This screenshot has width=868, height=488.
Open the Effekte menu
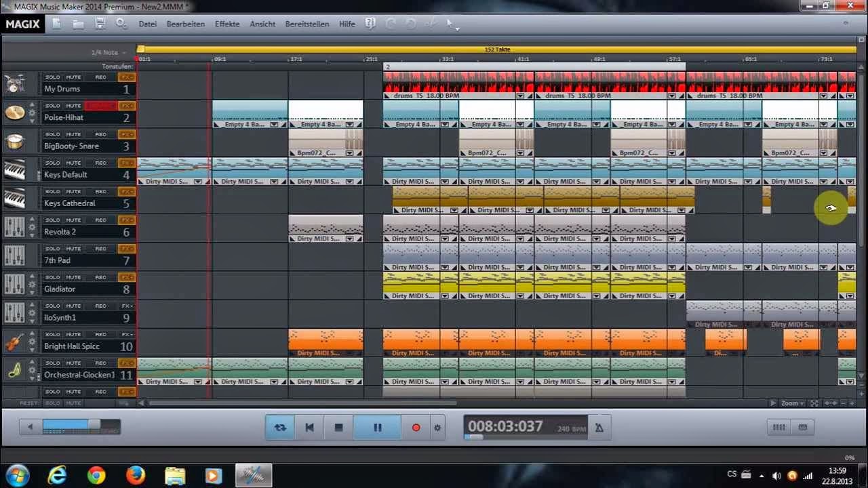coord(227,24)
